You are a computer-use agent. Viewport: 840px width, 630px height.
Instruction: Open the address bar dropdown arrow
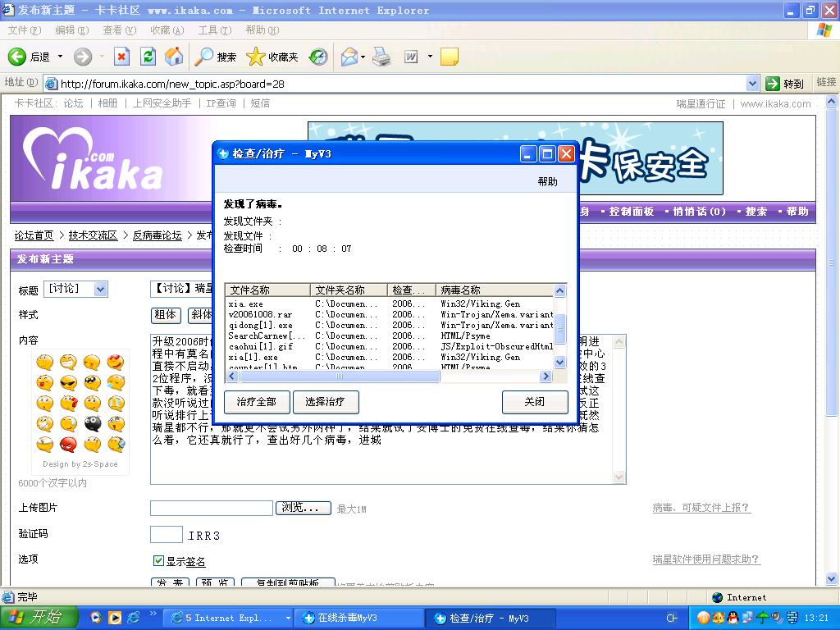pos(752,84)
